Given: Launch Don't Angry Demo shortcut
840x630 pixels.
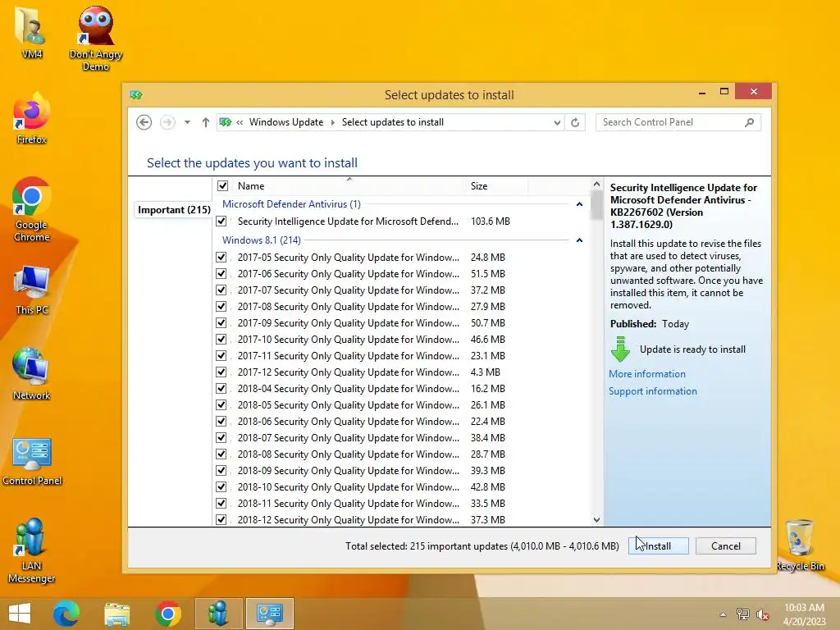Looking at the screenshot, I should click(95, 39).
